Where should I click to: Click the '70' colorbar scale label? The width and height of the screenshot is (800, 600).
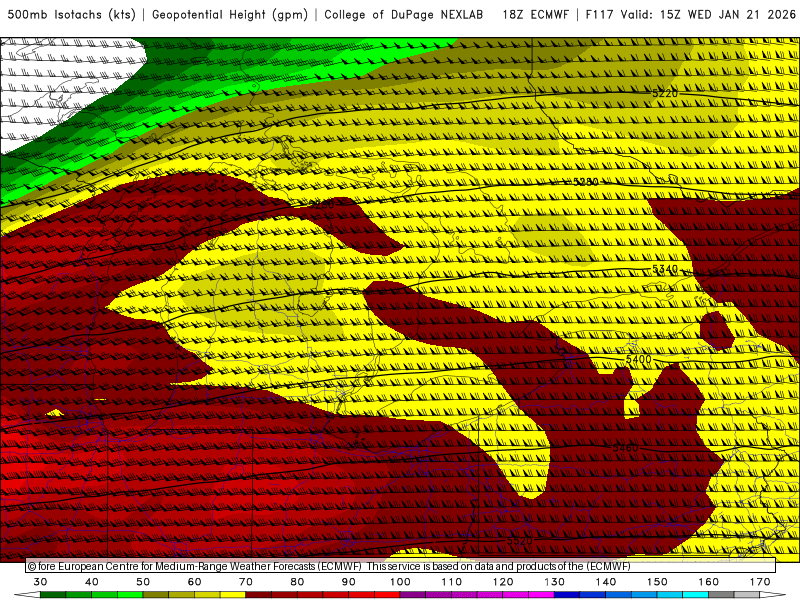[246, 582]
